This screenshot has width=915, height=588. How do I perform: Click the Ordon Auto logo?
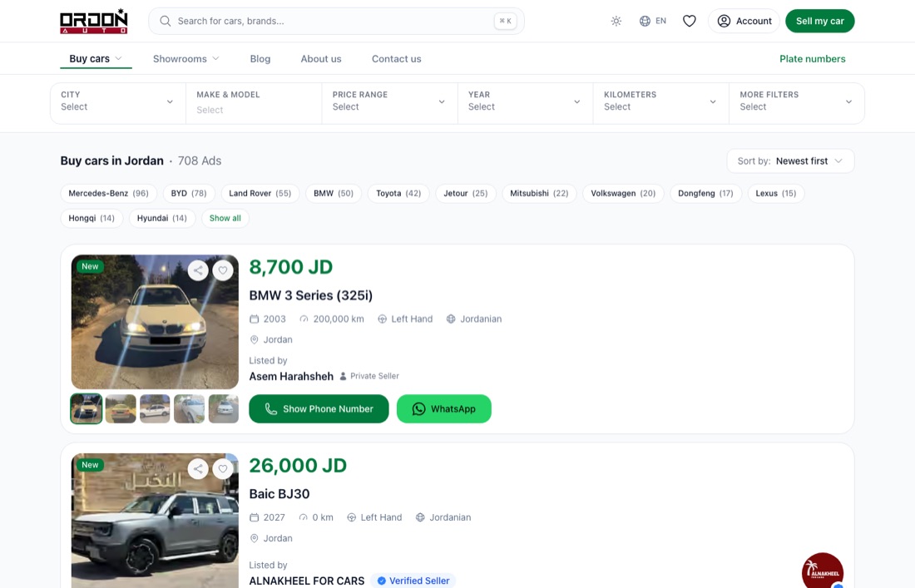(94, 21)
